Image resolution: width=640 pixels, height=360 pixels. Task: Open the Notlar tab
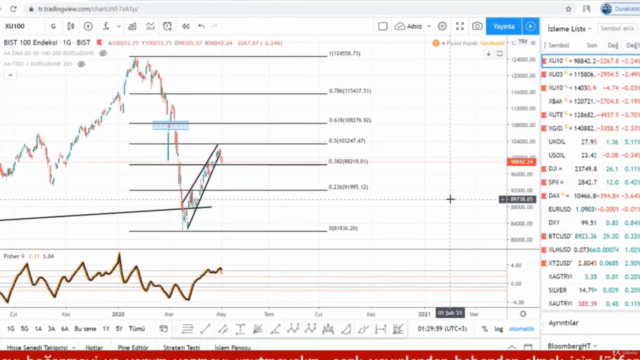[x=94, y=347]
